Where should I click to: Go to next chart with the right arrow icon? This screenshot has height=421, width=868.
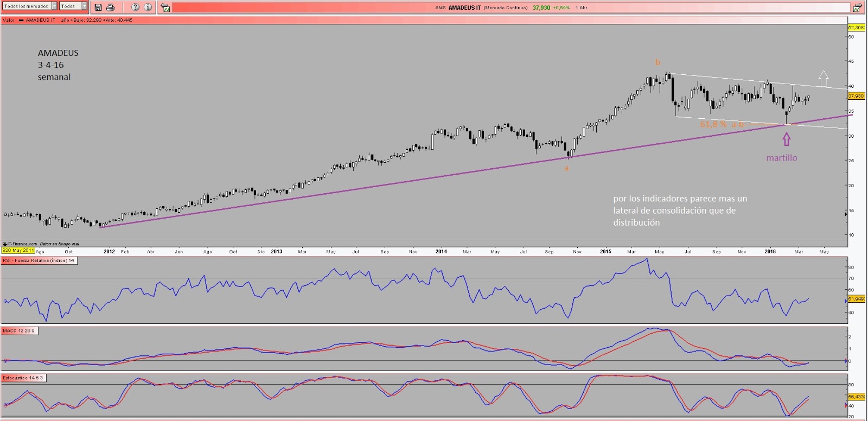tap(857, 8)
